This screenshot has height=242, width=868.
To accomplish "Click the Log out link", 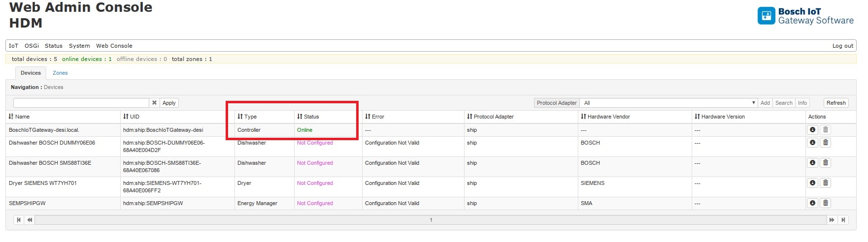I will pyautogui.click(x=842, y=46).
